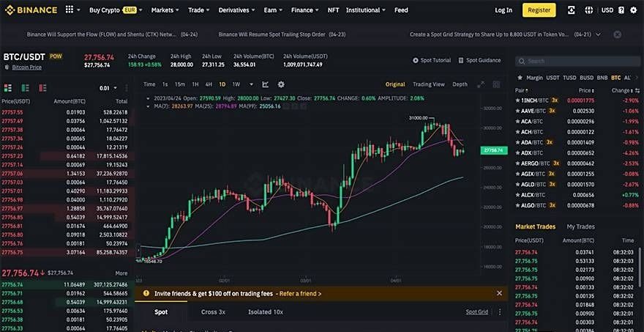Click the market search magnifier icon

(x=522, y=62)
